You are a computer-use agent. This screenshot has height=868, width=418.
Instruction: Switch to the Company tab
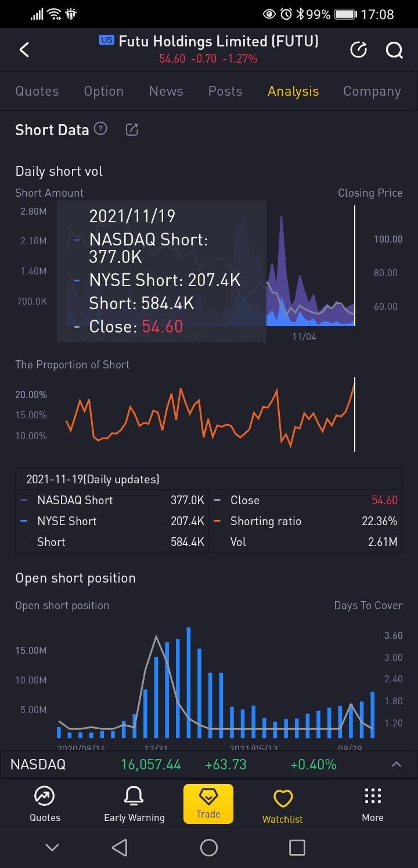click(x=372, y=91)
